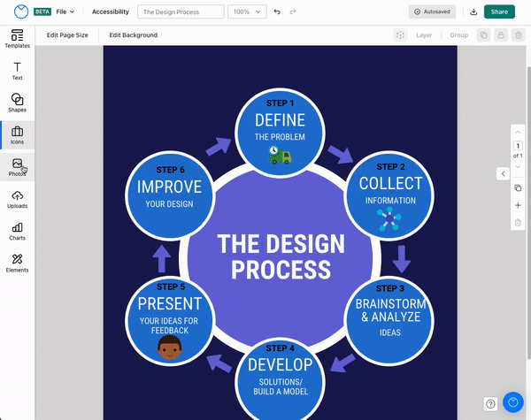This screenshot has width=531, height=420.
Task: Click the undo arrow
Action: pyautogui.click(x=277, y=12)
